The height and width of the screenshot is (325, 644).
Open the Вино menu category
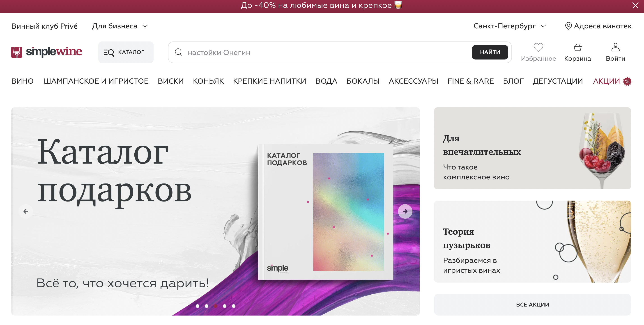22,81
